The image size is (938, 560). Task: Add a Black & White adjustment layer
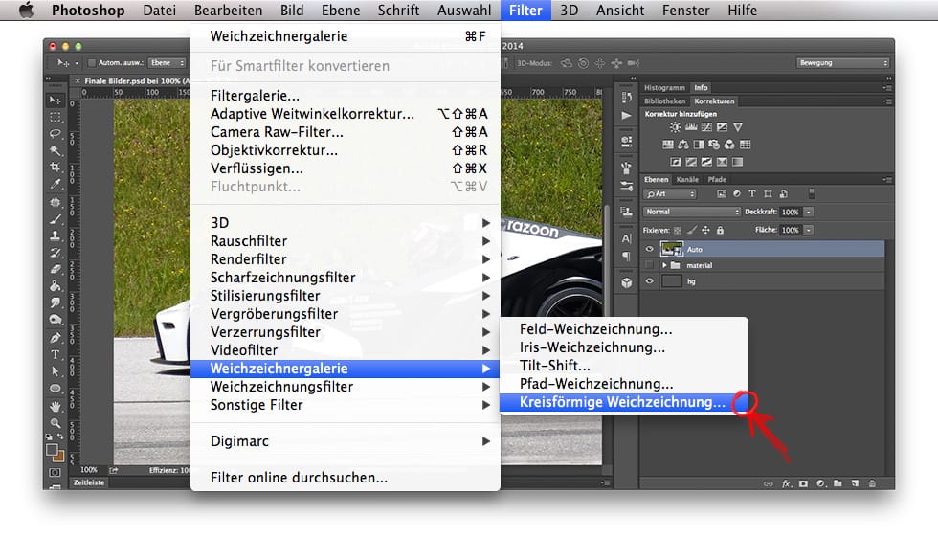(699, 145)
